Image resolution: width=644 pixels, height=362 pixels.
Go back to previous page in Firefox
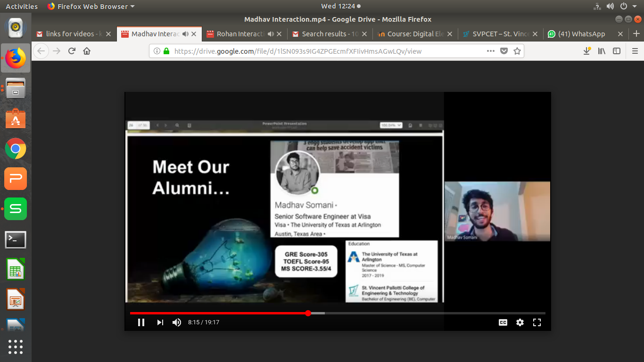[x=41, y=51]
